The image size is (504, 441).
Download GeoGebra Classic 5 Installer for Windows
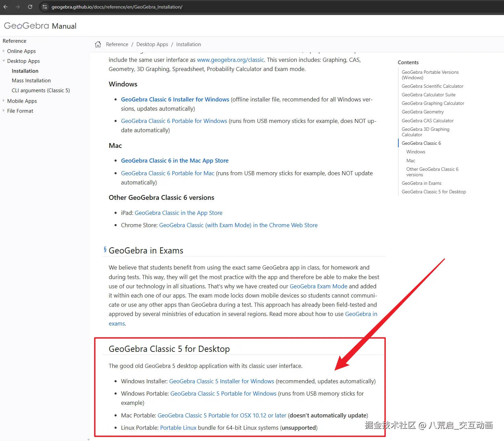222,381
